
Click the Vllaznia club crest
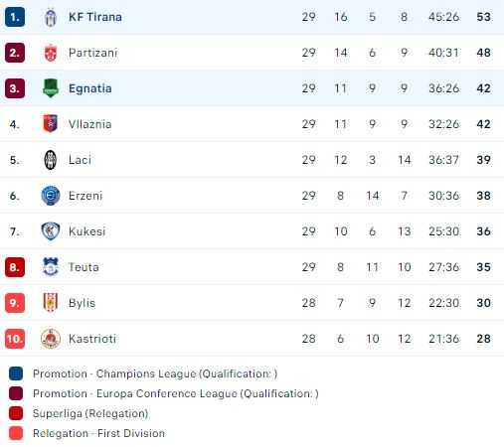tap(51, 124)
